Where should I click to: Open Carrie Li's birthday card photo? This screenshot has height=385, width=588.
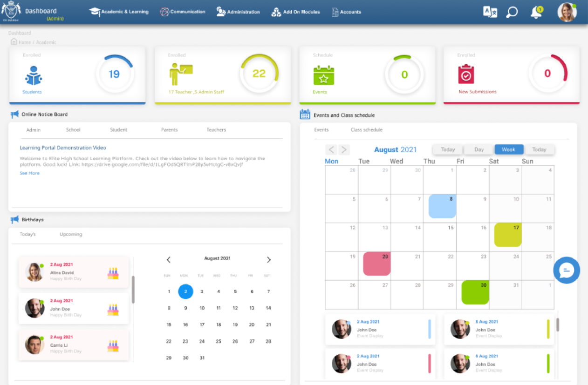tap(34, 345)
